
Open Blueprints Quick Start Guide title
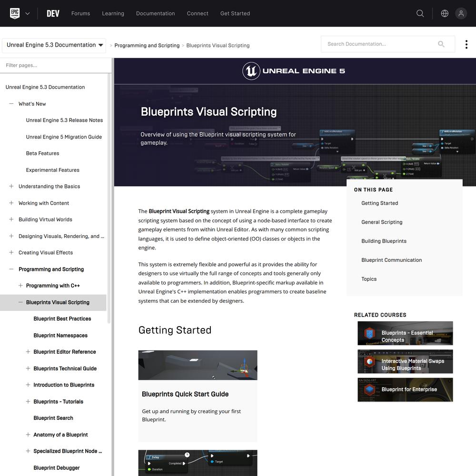click(x=185, y=394)
